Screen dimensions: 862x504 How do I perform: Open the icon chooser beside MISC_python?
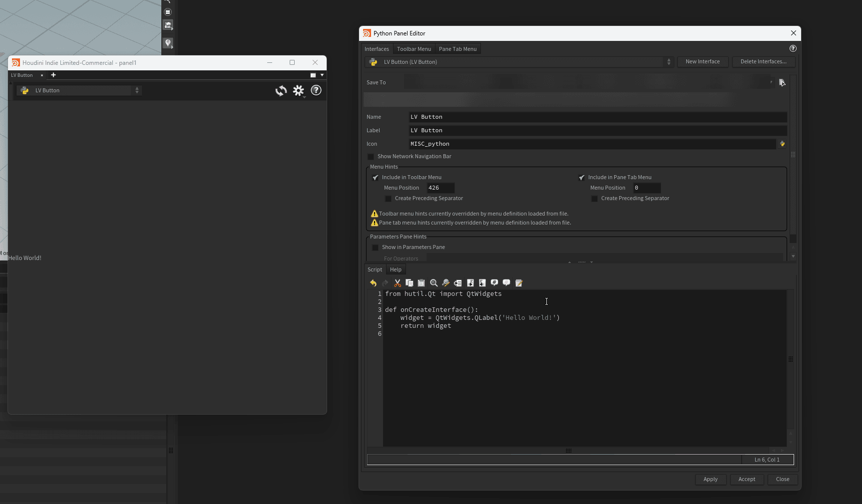click(x=782, y=144)
